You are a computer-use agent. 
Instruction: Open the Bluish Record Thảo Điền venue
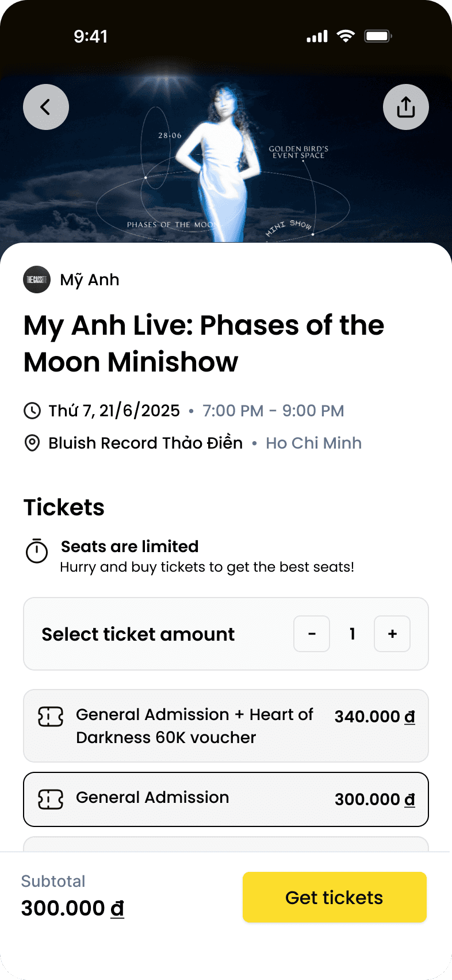pos(145,443)
